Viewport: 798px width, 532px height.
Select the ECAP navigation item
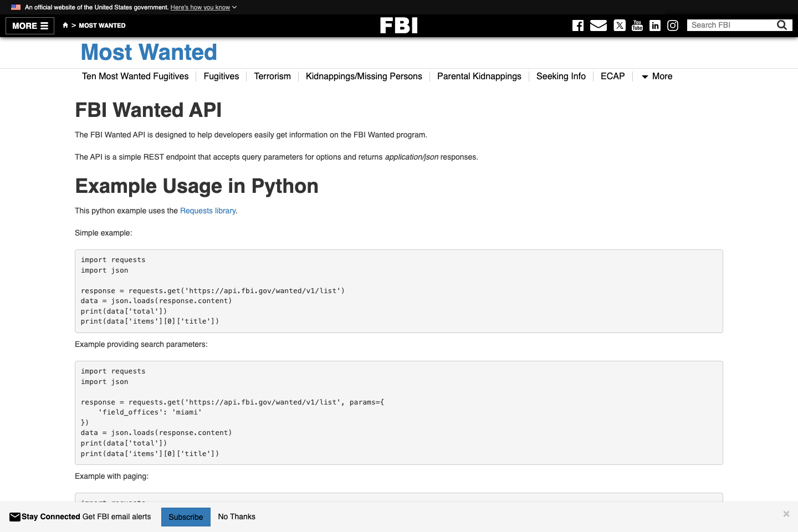tap(612, 76)
